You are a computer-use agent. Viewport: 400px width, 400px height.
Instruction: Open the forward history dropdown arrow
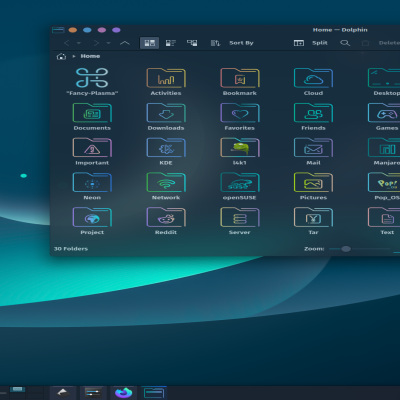(108, 43)
